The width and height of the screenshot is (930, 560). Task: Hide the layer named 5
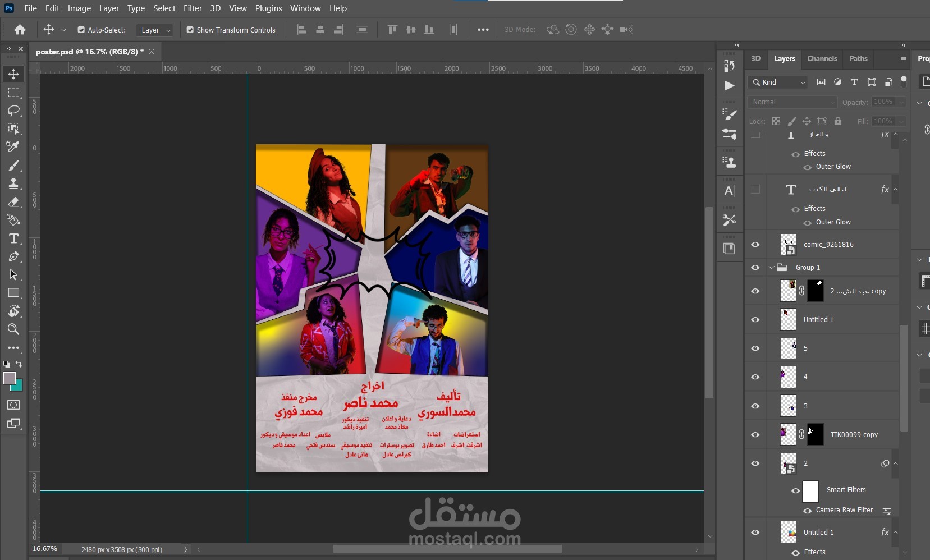coord(755,348)
